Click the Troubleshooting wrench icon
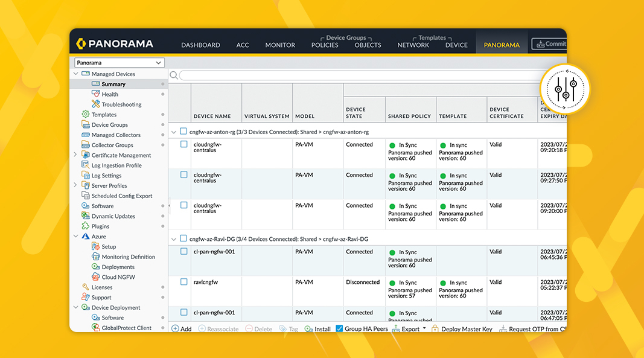 point(95,104)
